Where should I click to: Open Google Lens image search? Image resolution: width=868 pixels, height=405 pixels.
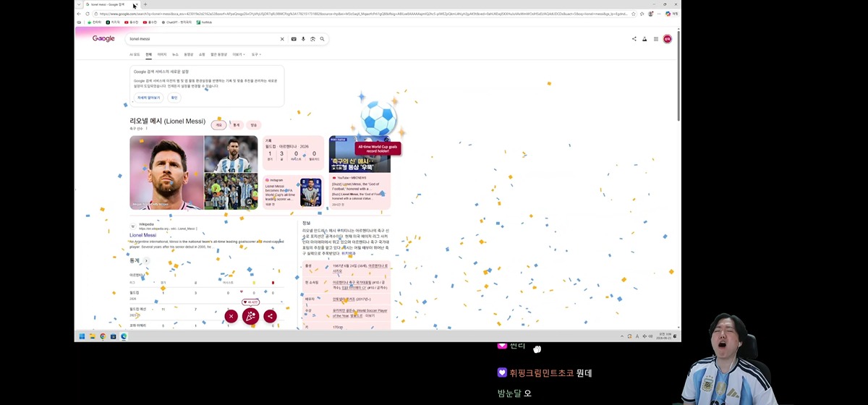[x=312, y=39]
